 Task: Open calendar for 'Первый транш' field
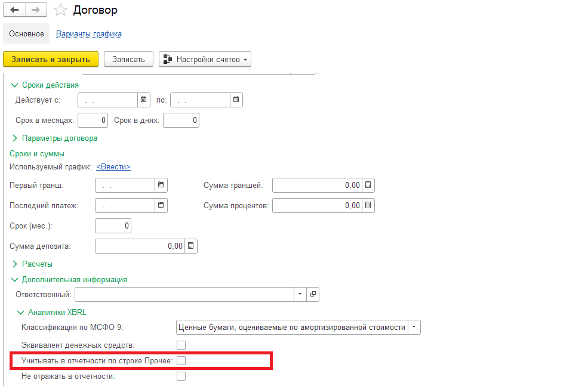click(x=161, y=185)
